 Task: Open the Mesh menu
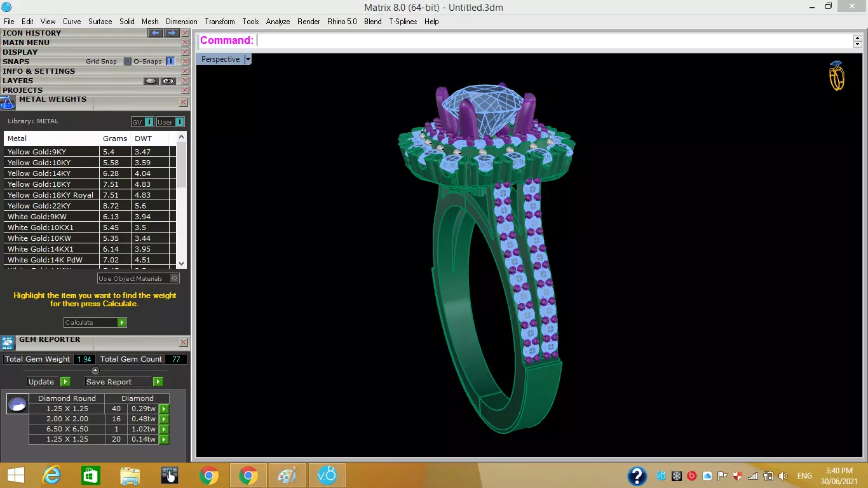(150, 22)
